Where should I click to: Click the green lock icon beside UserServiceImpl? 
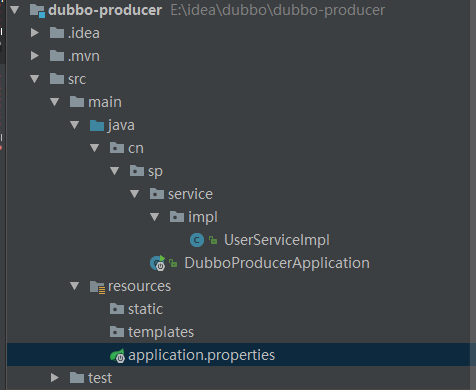(213, 240)
